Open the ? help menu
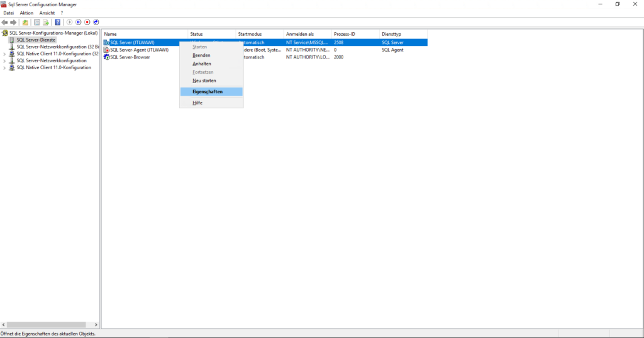This screenshot has width=644, height=338. point(62,13)
